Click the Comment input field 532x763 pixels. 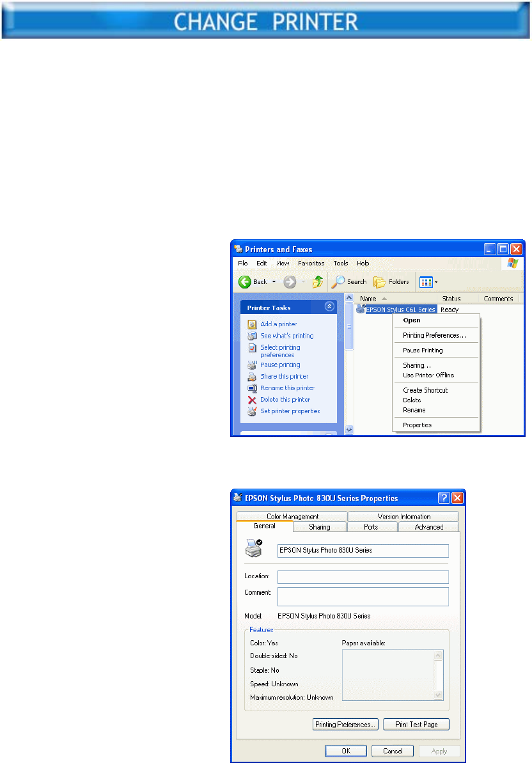click(363, 597)
